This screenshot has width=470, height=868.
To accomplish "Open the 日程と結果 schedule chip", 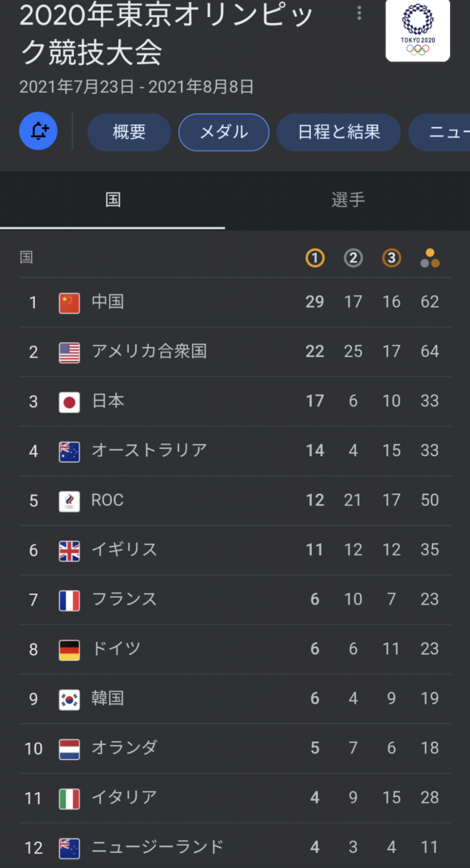I will tap(338, 132).
